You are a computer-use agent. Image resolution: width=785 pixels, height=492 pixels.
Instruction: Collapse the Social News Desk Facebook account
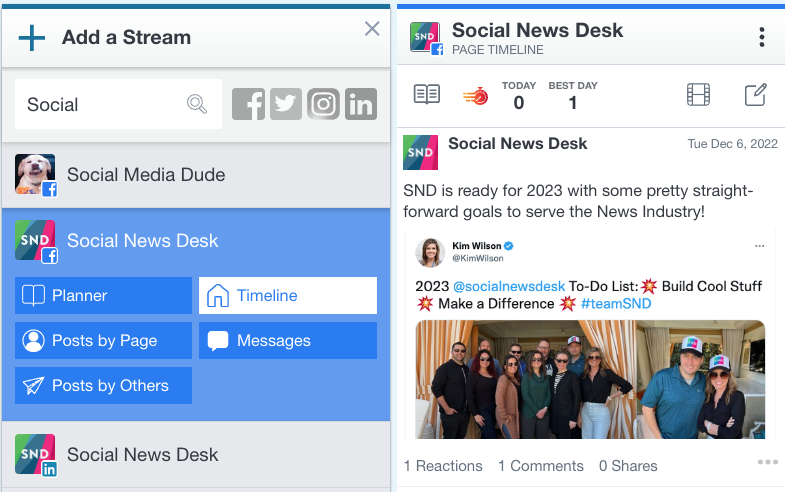[196, 241]
